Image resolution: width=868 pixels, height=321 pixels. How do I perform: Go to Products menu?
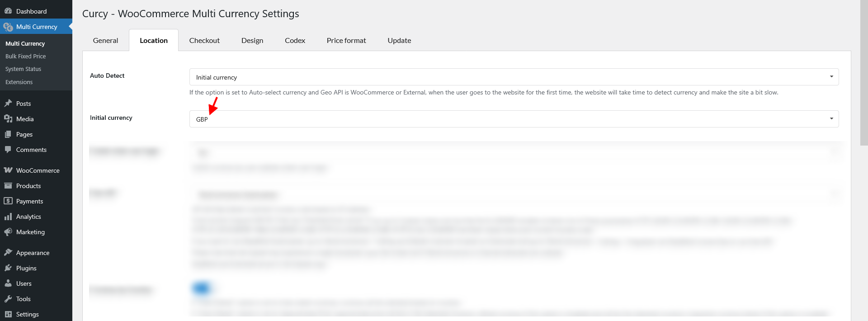point(36,186)
